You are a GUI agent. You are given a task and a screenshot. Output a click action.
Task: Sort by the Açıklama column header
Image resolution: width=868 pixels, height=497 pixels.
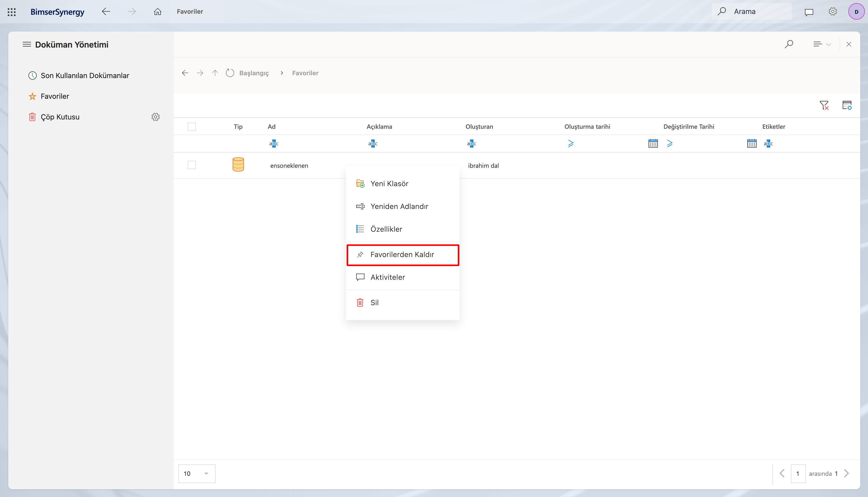[x=379, y=127]
